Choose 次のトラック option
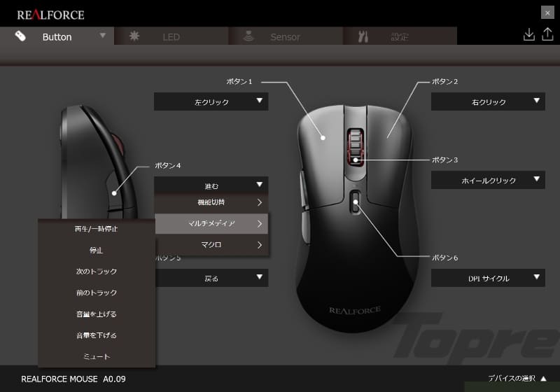Image resolution: width=560 pixels, height=392 pixels. pos(97,272)
